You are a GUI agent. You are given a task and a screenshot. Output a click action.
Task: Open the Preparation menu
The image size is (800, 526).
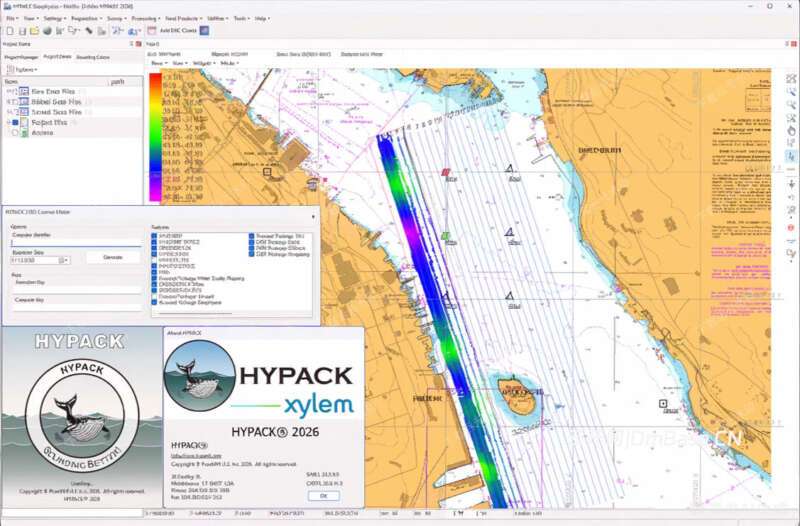86,18
